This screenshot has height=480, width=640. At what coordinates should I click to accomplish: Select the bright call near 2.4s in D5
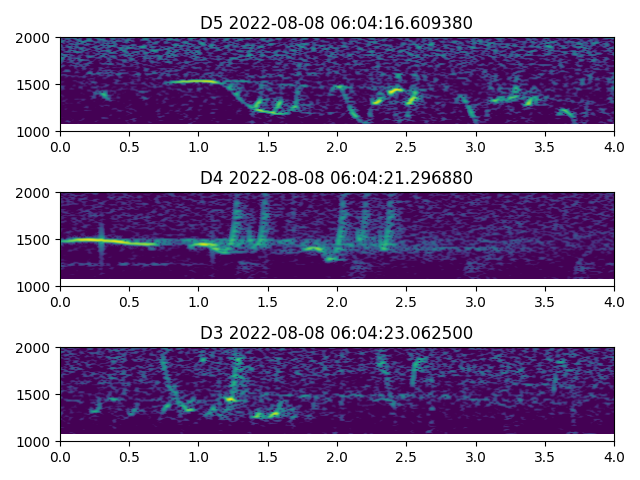[395, 91]
